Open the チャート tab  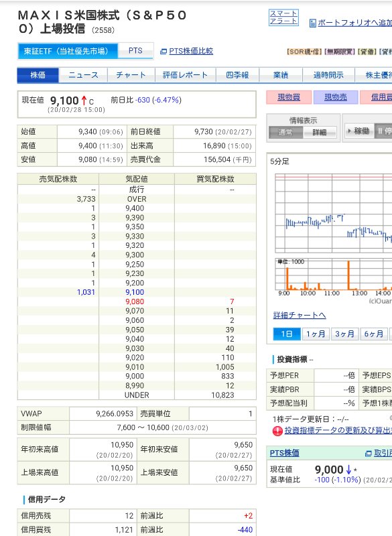131,75
